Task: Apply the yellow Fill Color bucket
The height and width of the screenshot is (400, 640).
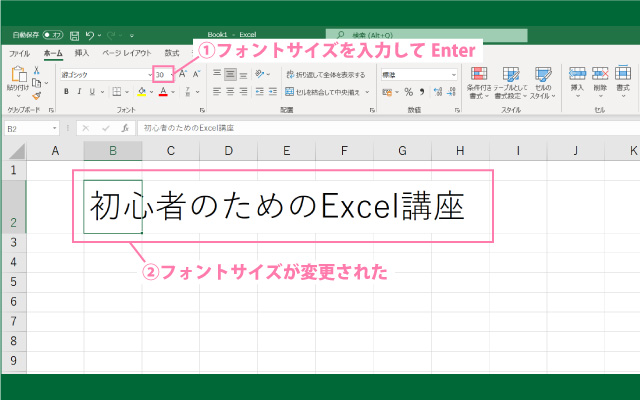Action: pos(142,92)
